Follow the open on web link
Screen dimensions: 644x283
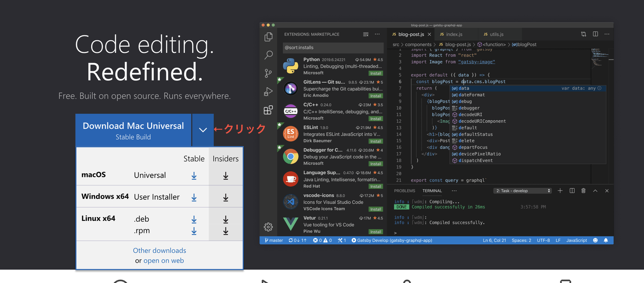click(164, 261)
